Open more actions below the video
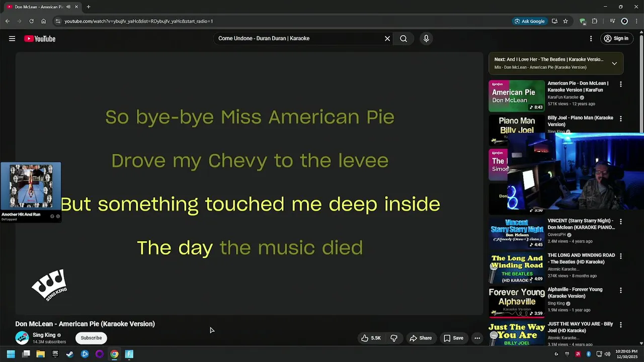644x362 pixels. tap(477, 338)
